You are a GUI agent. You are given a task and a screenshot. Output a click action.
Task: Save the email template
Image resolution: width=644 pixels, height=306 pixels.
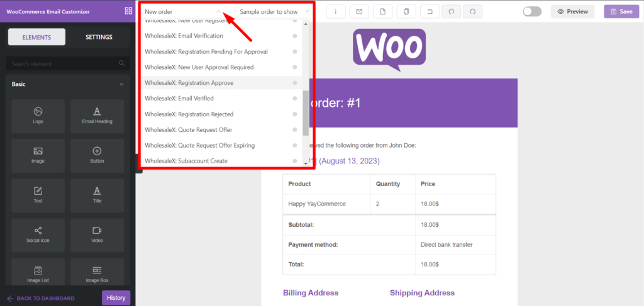[621, 11]
